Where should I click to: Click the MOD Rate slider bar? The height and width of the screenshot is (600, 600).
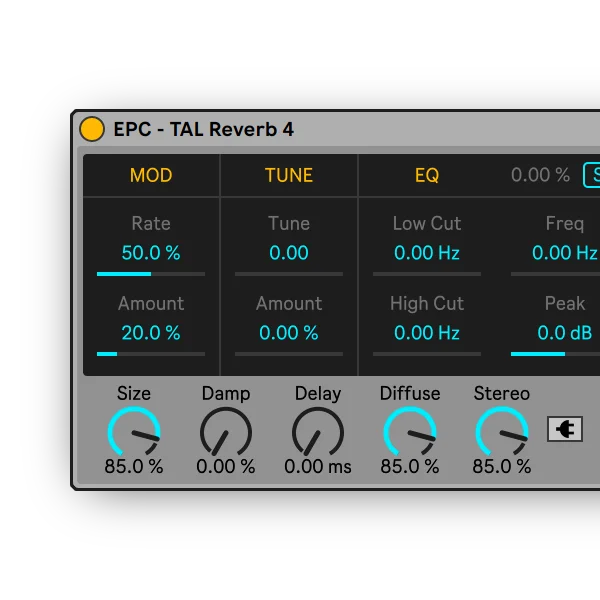point(151,274)
